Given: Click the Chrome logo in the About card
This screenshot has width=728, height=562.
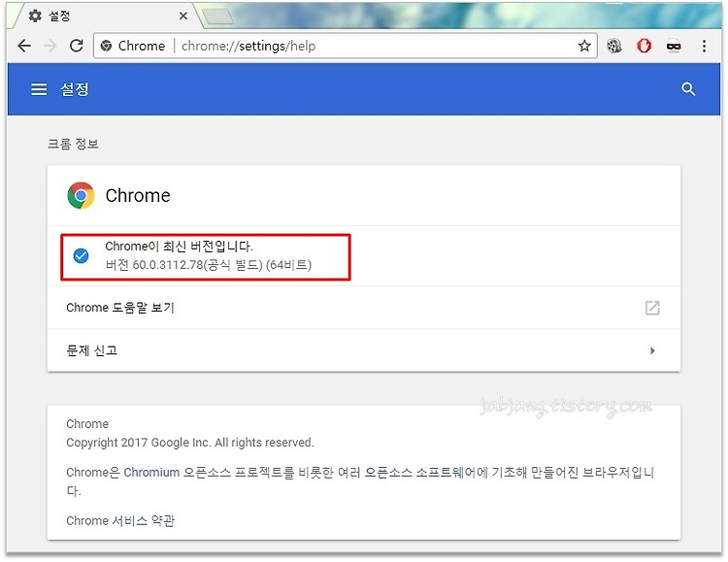Looking at the screenshot, I should tap(81, 195).
